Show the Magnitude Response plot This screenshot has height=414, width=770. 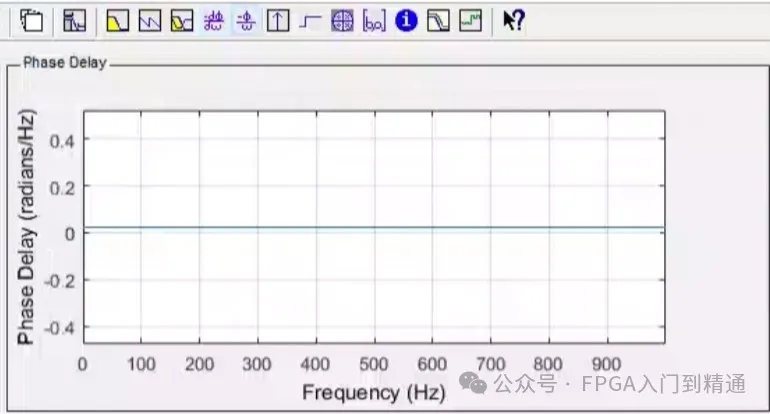[118, 20]
